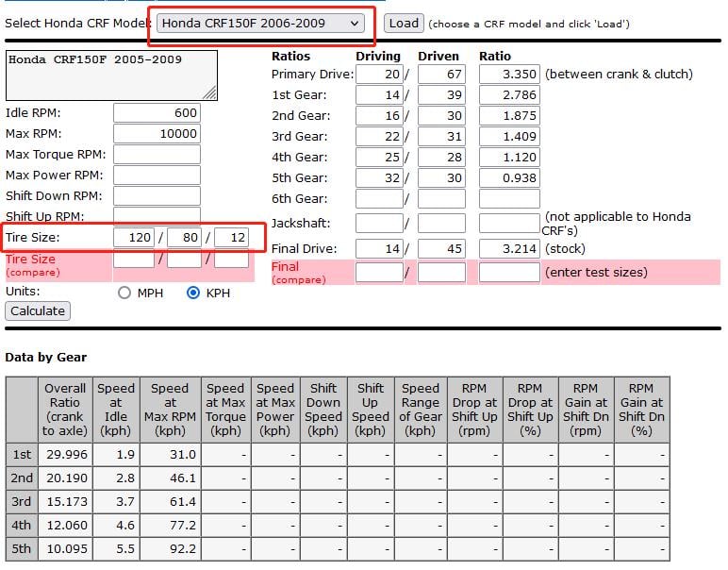Click the 1st gear max speed 31.0 cell
The image size is (728, 570).
coord(170,454)
